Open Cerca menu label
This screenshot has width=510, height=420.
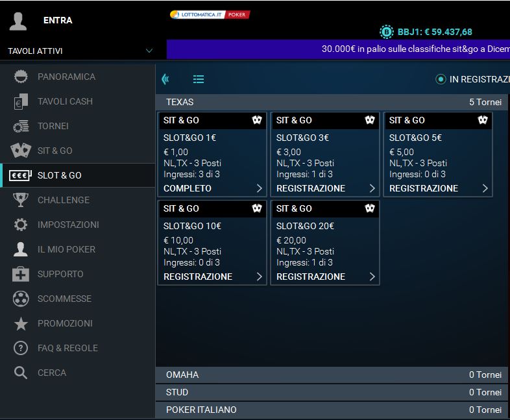coord(52,373)
